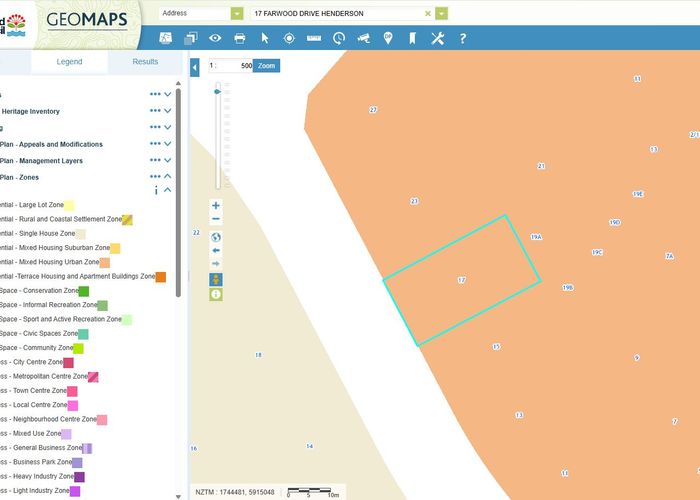The width and height of the screenshot is (700, 500).
Task: Click the green info identify button
Action: click(x=216, y=294)
